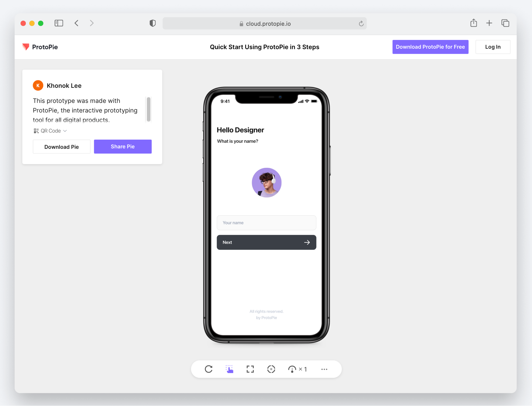Toggle the browser shield/privacy icon
The width and height of the screenshot is (532, 406).
pyautogui.click(x=152, y=23)
